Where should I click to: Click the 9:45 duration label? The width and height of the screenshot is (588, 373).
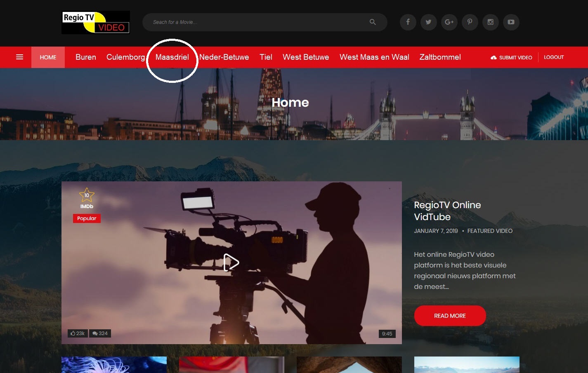point(387,333)
